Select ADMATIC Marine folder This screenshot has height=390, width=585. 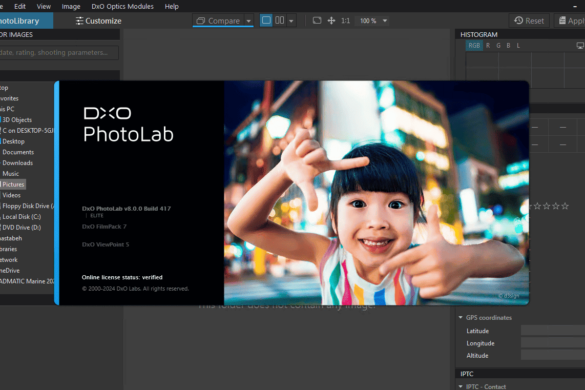(27, 281)
